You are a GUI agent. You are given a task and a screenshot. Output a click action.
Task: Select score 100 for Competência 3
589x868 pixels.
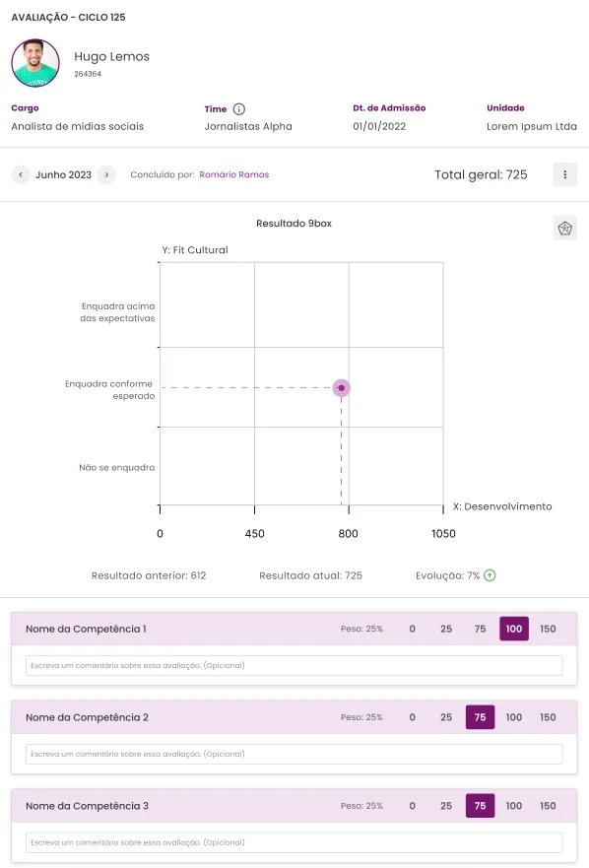click(x=514, y=806)
